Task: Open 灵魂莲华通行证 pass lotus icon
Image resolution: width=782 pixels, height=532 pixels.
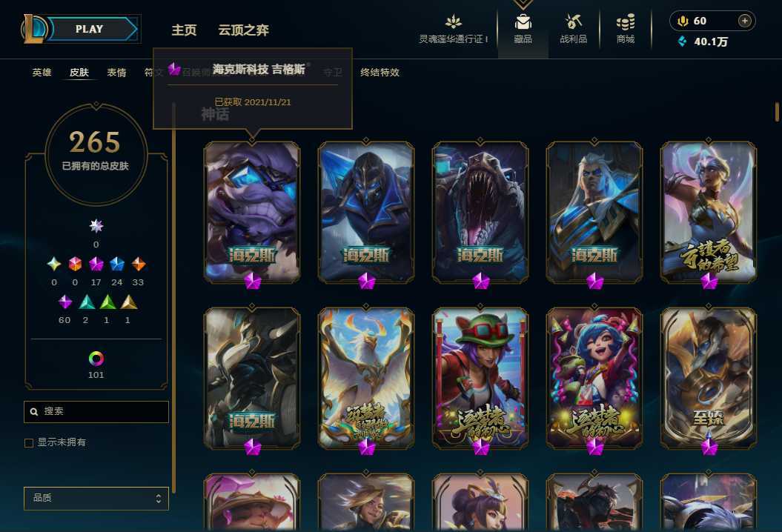Action: point(453,22)
